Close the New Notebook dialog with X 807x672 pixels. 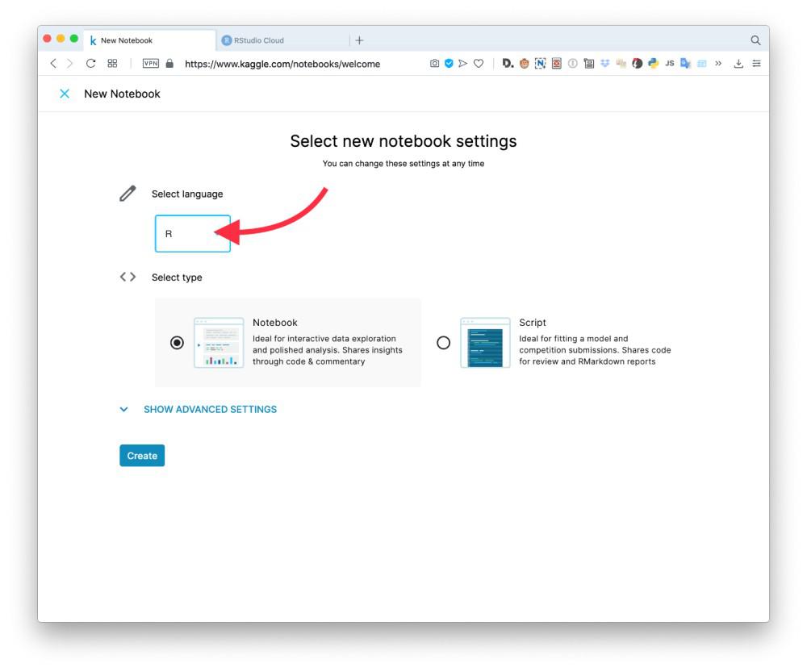click(65, 94)
